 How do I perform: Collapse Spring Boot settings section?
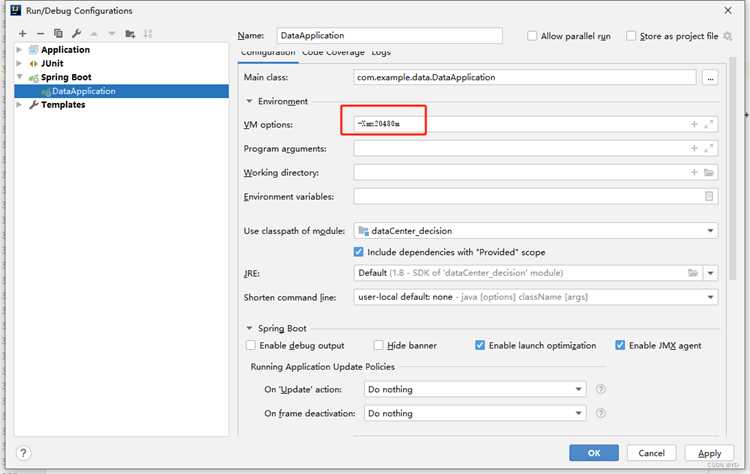[249, 328]
